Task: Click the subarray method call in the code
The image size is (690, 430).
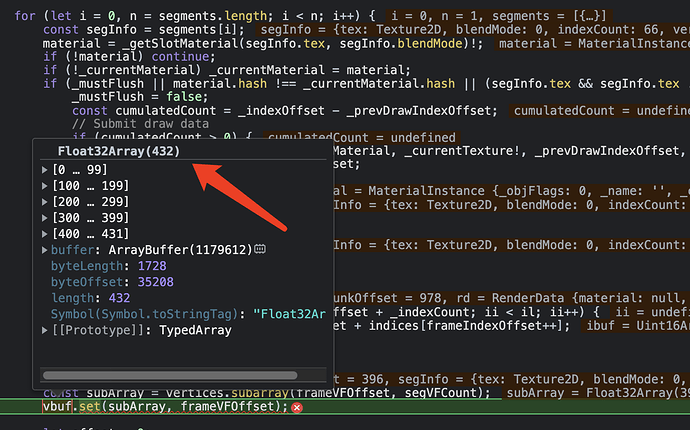Action: 260,393
